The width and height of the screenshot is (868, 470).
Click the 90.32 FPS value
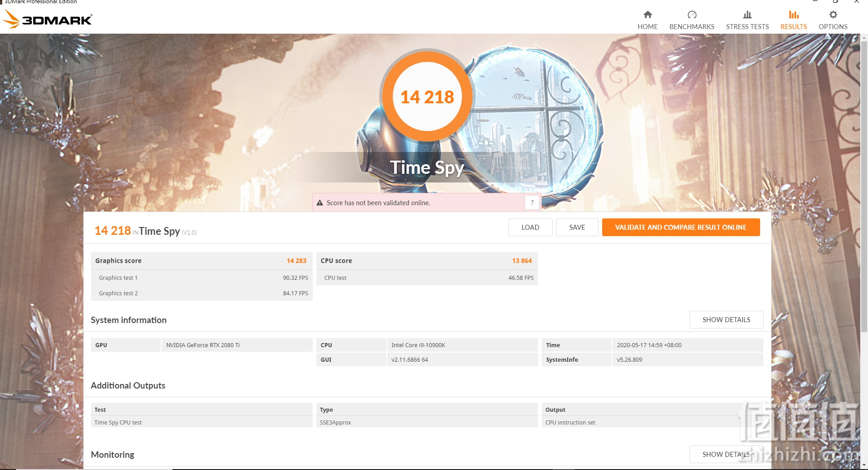coord(295,278)
